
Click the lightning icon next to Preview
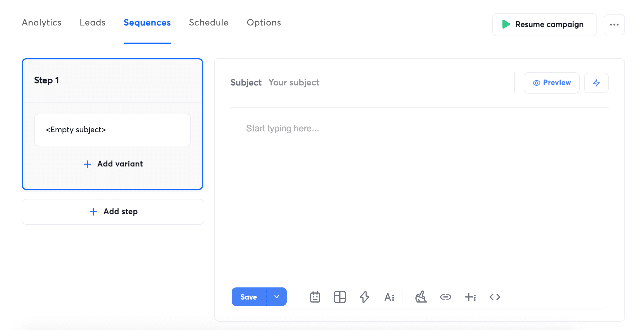596,83
